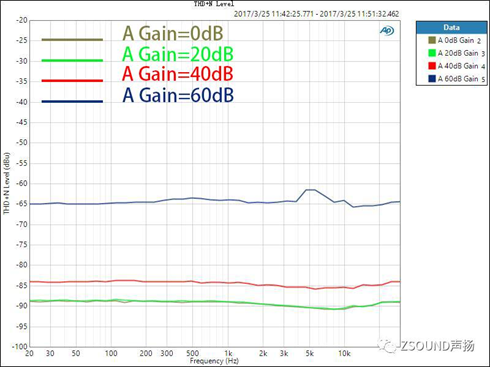The image size is (490, 367).
Task: Click the THD+N Level graph title
Action: pyautogui.click(x=214, y=4)
